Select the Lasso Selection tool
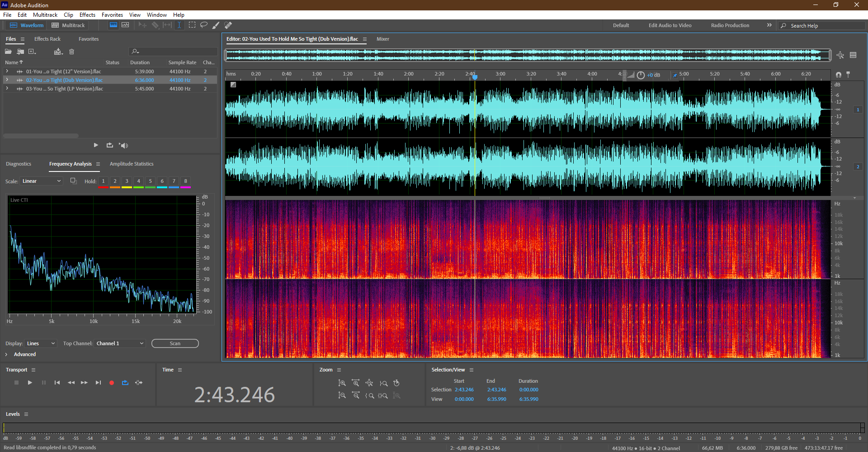Image resolution: width=868 pixels, height=452 pixels. pos(204,25)
